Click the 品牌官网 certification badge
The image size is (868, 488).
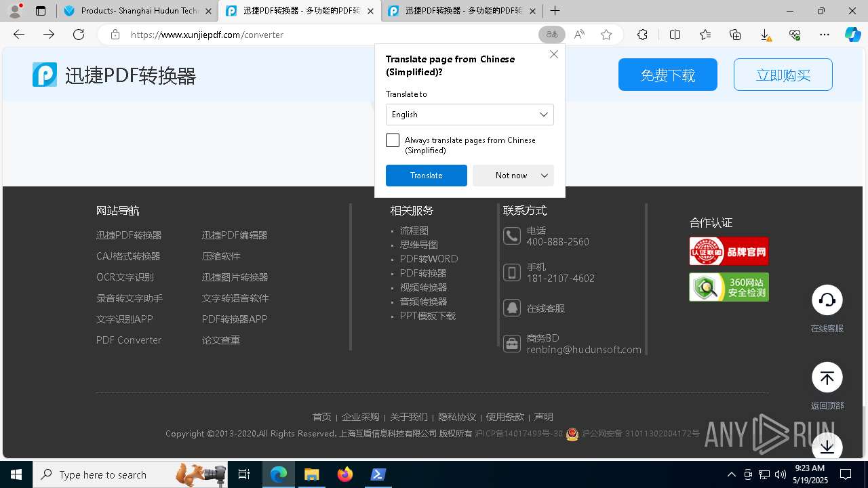click(729, 251)
